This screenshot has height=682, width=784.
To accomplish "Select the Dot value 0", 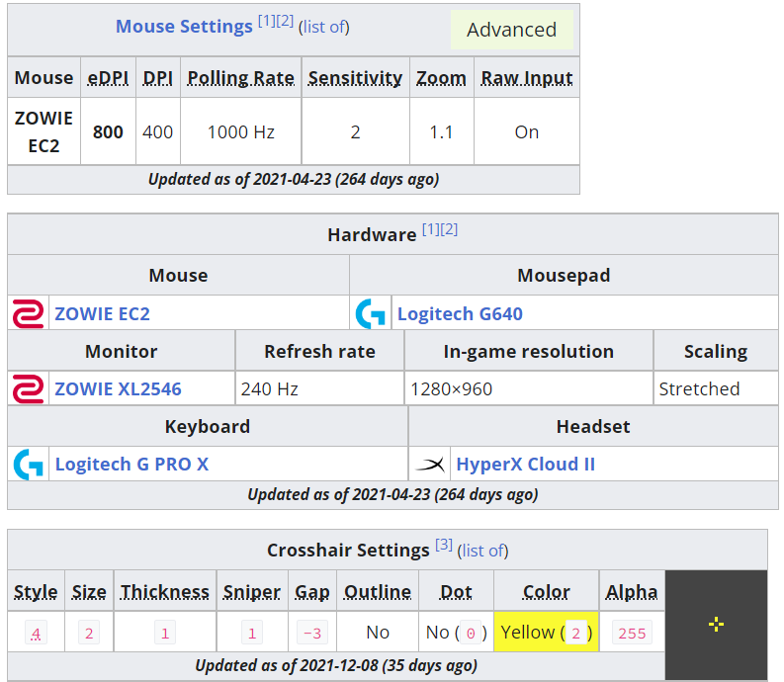I will coord(471,633).
